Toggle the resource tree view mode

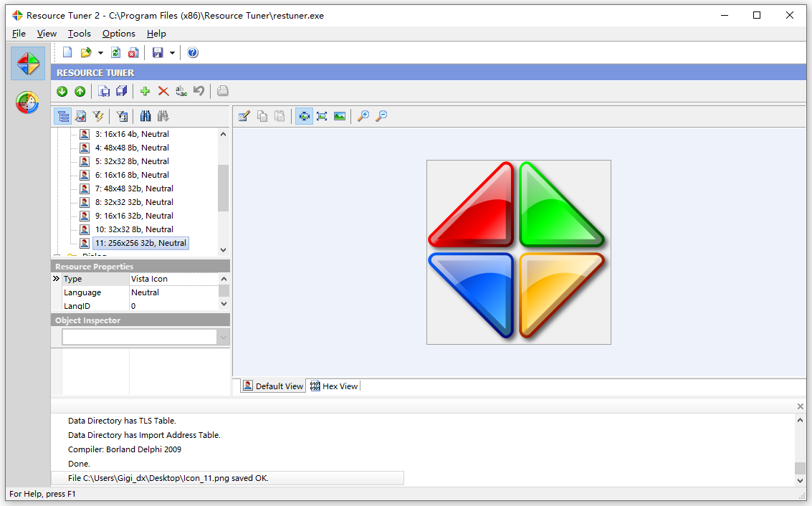coord(63,116)
